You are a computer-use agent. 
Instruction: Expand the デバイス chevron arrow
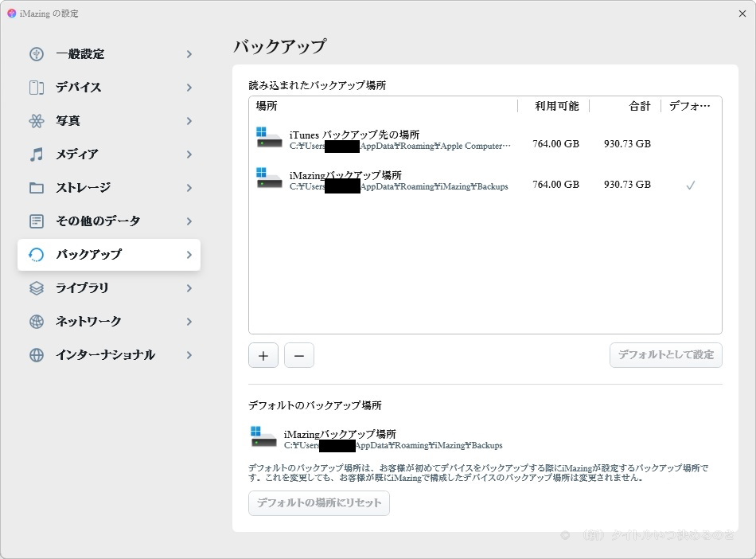(x=189, y=88)
